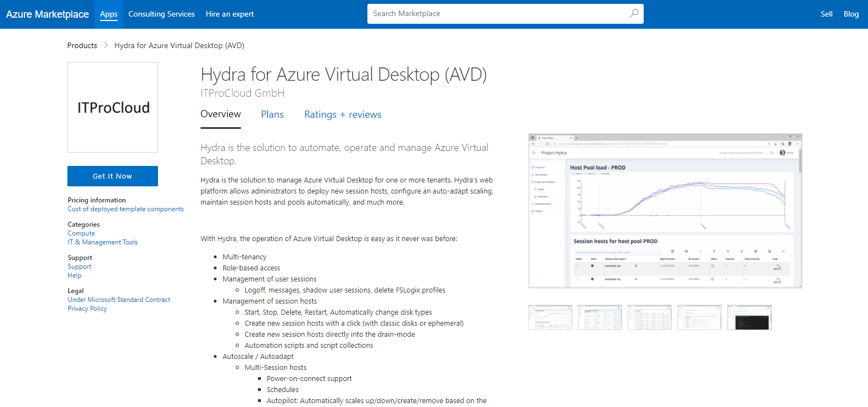Open Hire an expert menu
Image resolution: width=868 pixels, height=407 pixels.
click(x=230, y=14)
